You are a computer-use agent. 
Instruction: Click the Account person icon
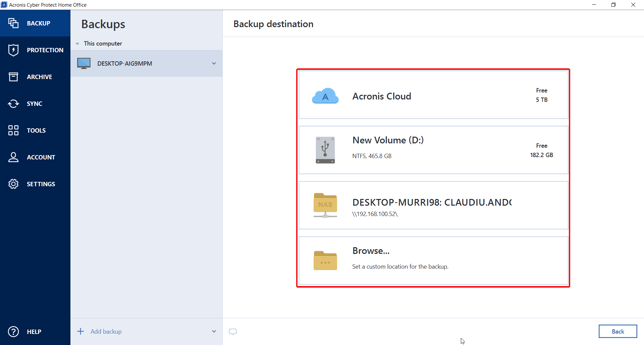pyautogui.click(x=13, y=157)
